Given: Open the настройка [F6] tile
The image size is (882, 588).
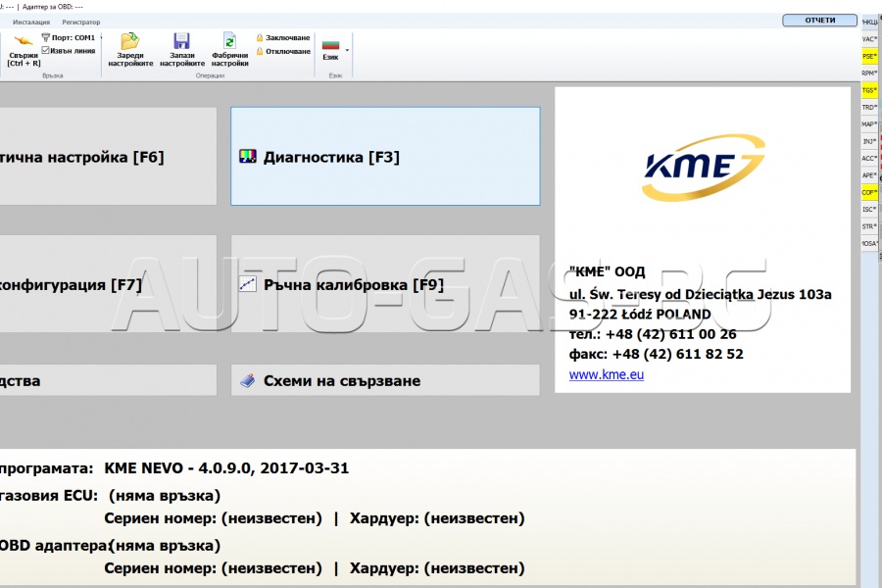Looking at the screenshot, I should click(108, 157).
